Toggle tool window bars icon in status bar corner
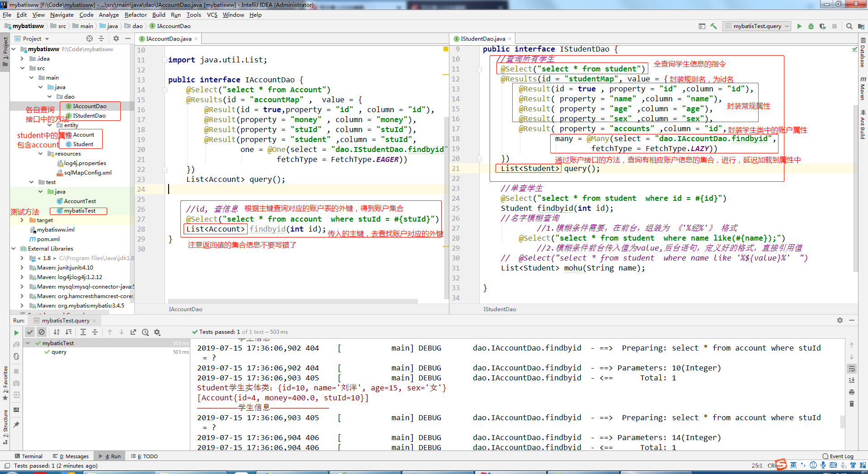 [7, 466]
